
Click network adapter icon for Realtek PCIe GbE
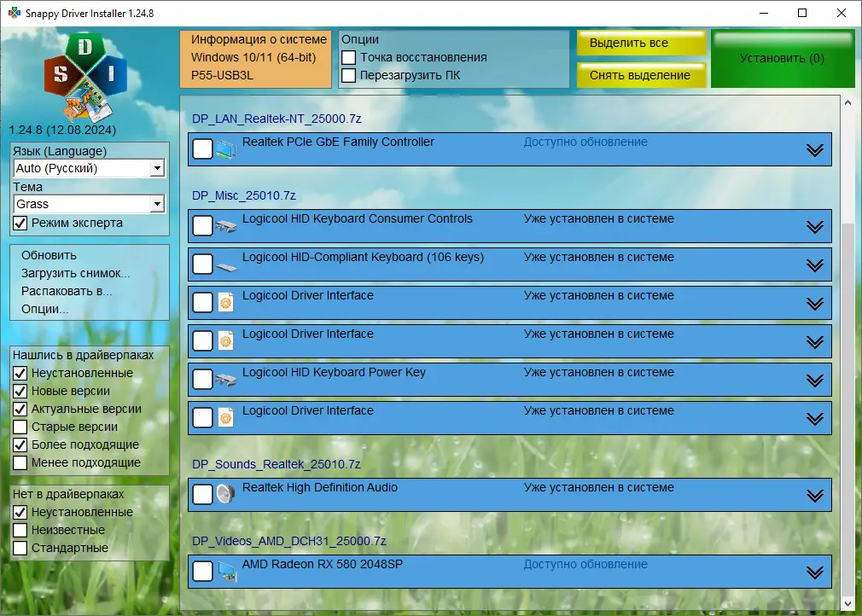pyautogui.click(x=225, y=149)
